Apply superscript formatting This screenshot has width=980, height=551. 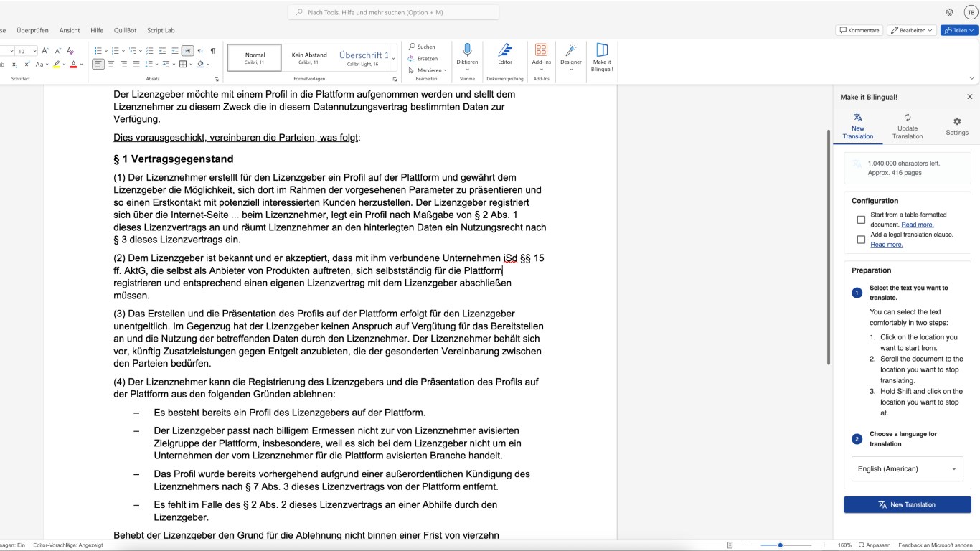27,65
